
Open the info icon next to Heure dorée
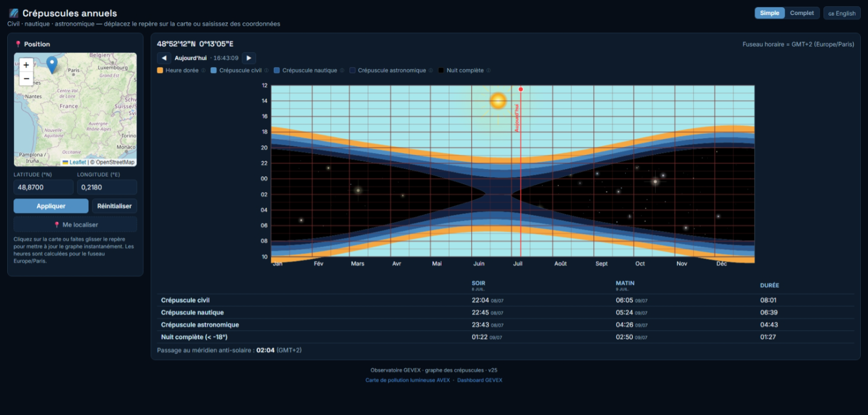click(204, 70)
